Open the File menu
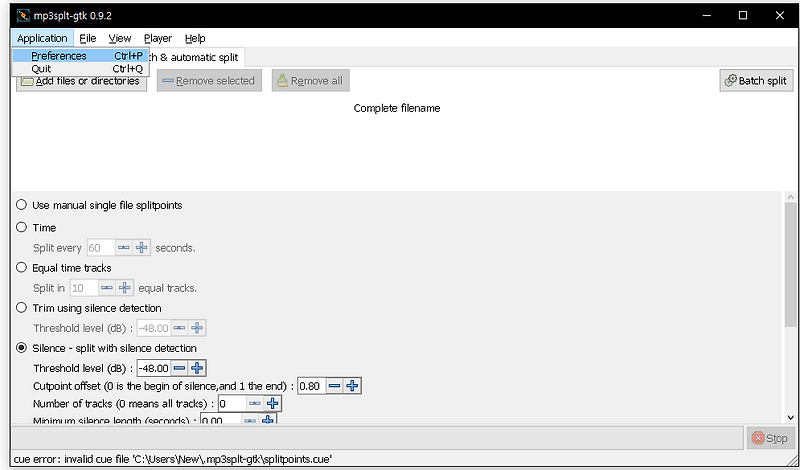Viewport: 800px width, 470px height. [x=88, y=38]
